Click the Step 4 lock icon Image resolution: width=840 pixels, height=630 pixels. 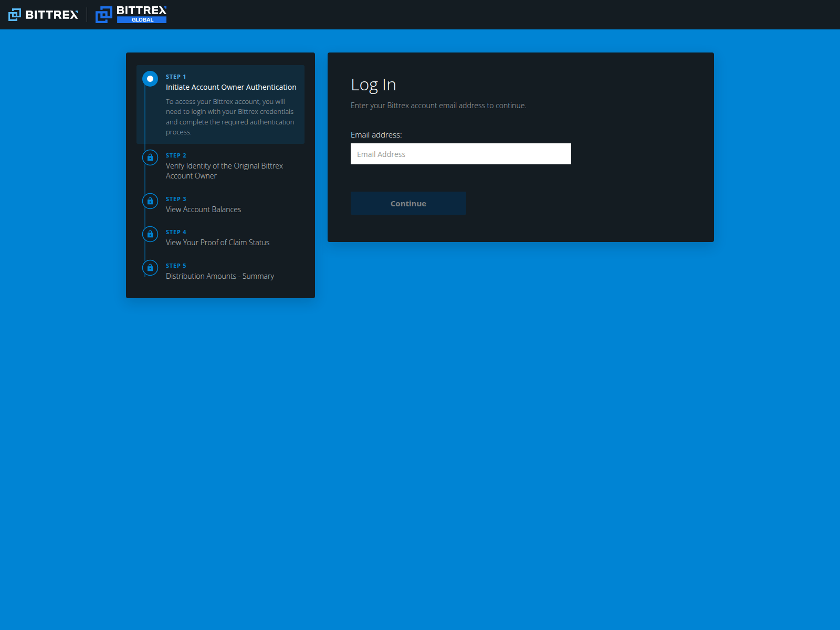coord(150,234)
